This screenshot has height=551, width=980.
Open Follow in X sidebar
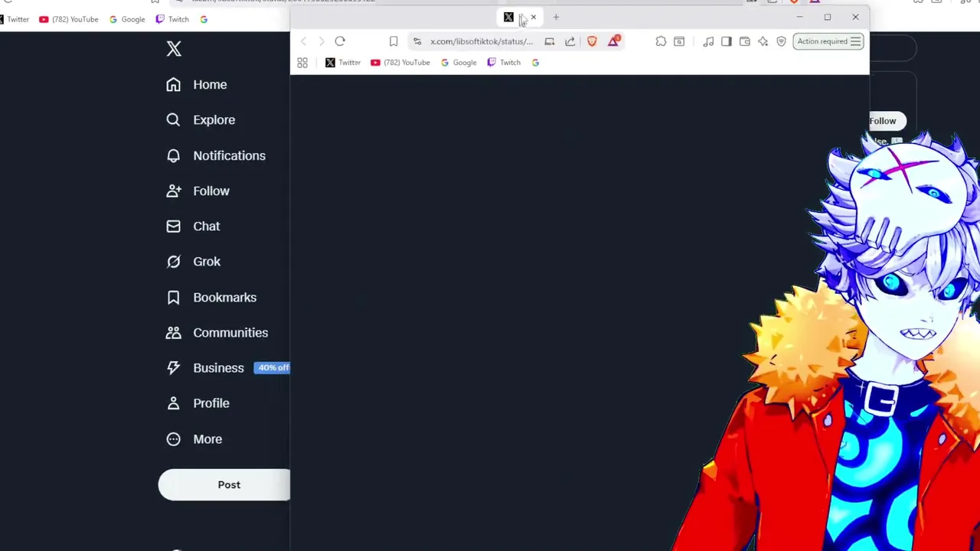tap(198, 191)
